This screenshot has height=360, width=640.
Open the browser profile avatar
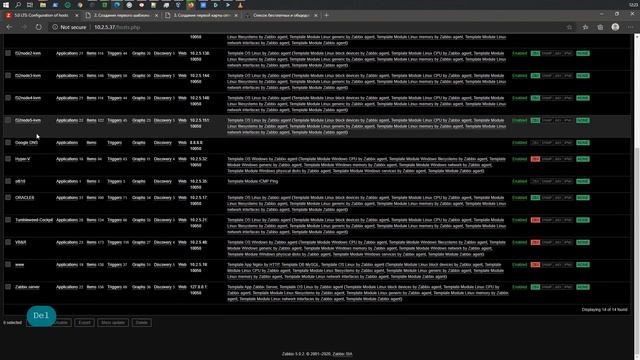click(615, 27)
